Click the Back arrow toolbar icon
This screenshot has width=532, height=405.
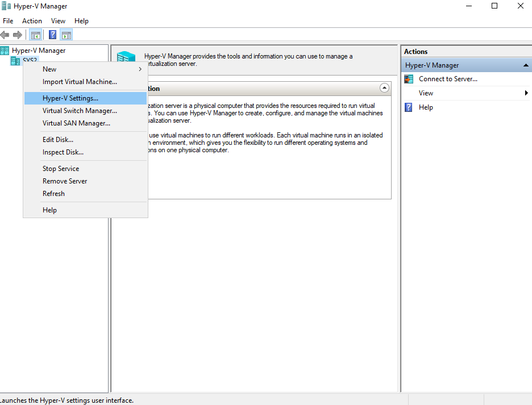click(5, 35)
